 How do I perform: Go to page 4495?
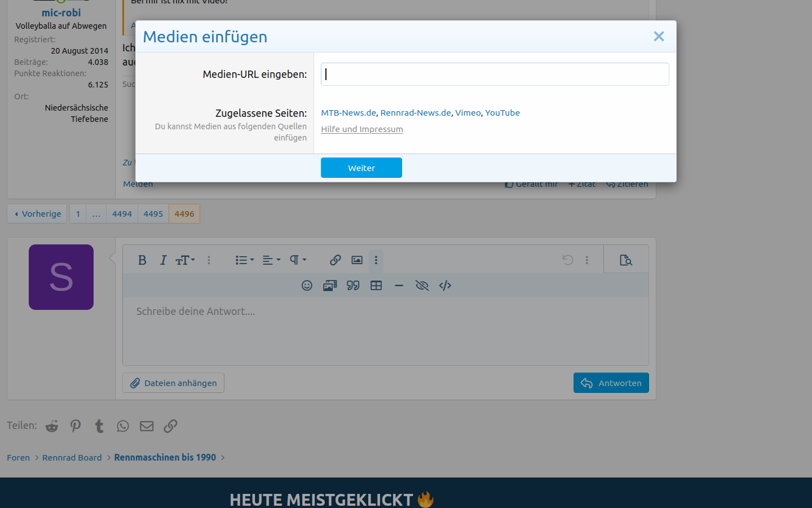tap(153, 214)
